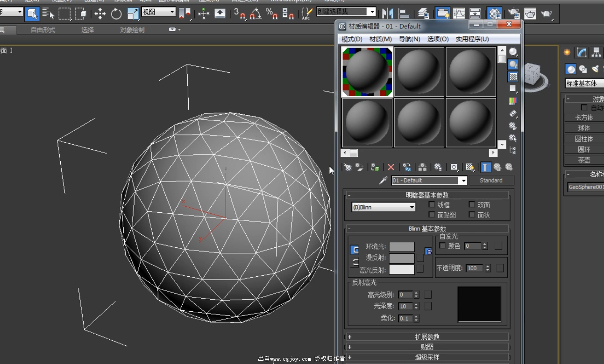The image size is (604, 364).
Task: Open the 环境光 ambient color swatch
Action: pos(402,247)
